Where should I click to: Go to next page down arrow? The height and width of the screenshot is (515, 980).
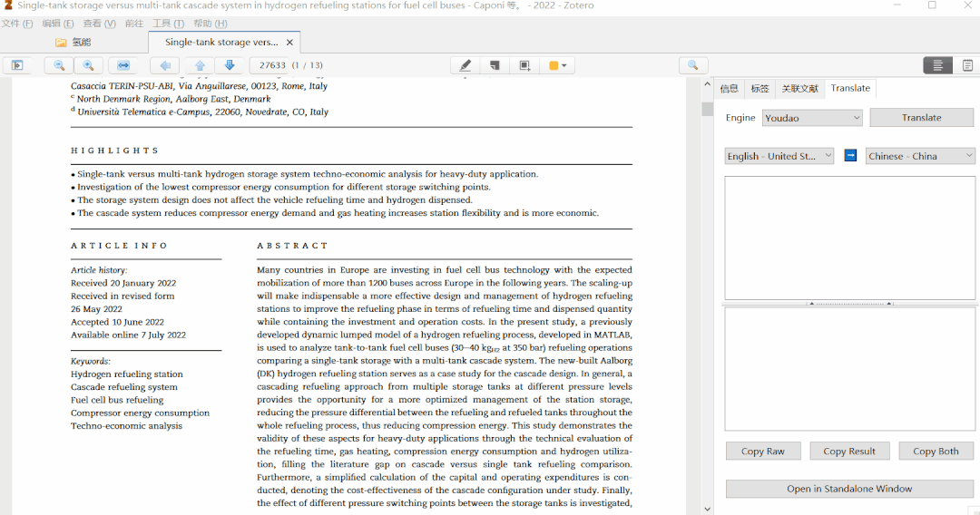tap(230, 65)
